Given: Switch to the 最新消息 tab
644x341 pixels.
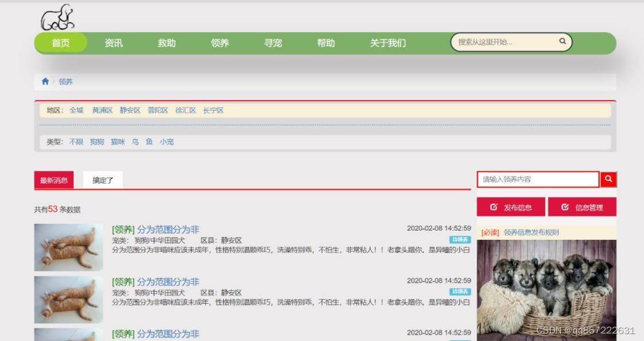Looking at the screenshot, I should [x=54, y=180].
